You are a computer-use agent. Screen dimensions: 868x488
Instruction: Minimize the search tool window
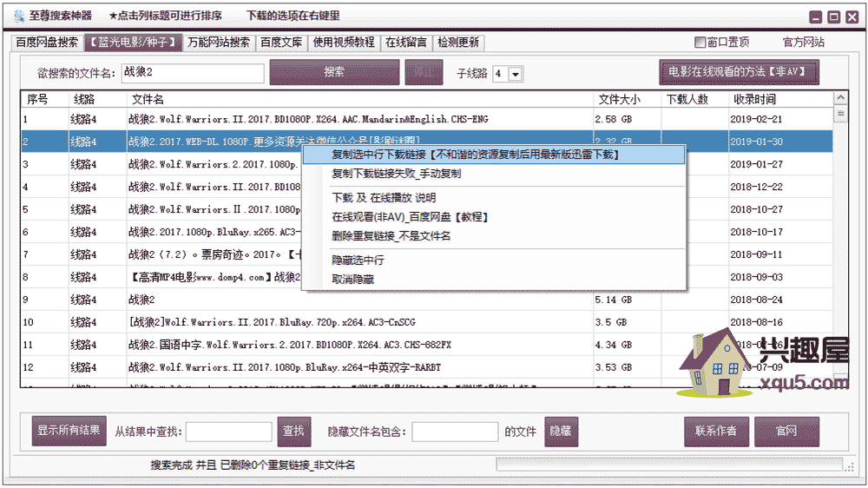pyautogui.click(x=815, y=17)
